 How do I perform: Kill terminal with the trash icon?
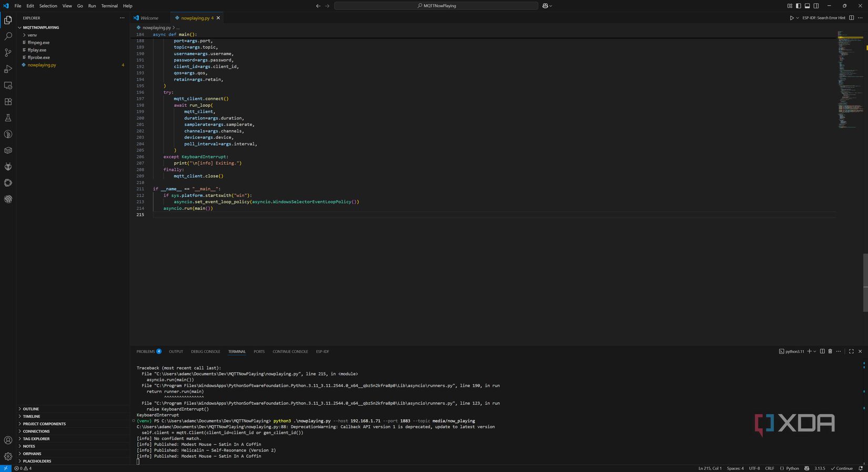click(830, 352)
